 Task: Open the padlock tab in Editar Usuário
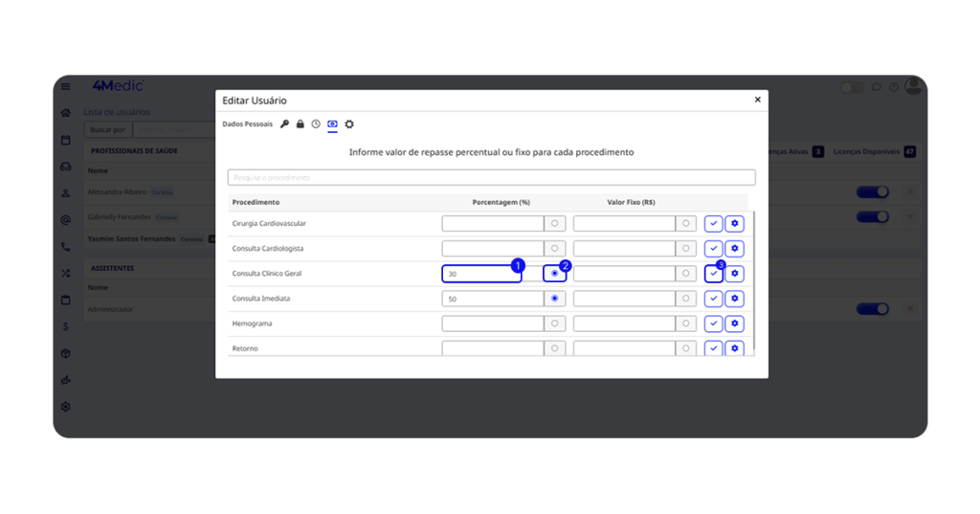tap(300, 124)
